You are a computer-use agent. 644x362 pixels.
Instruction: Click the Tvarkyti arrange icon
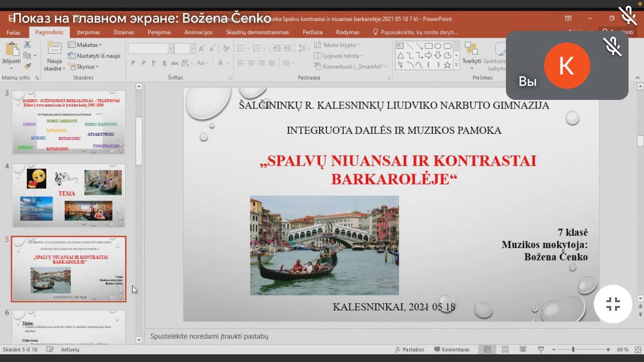(x=471, y=50)
